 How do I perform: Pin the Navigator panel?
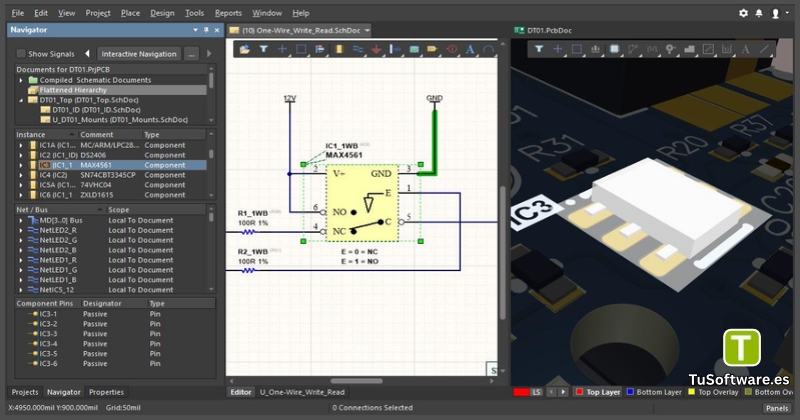(x=206, y=30)
